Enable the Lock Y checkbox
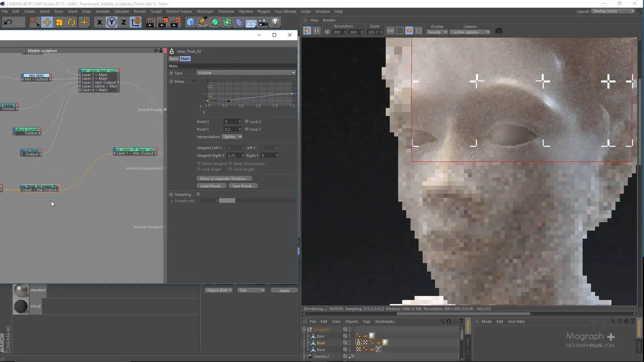 coord(247,129)
